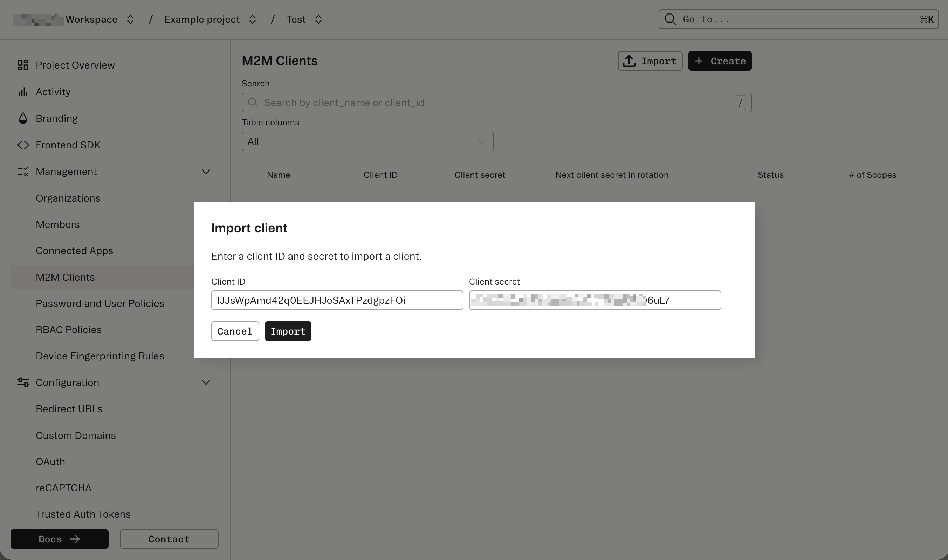Click the magnifier icon in the Go to bar
The height and width of the screenshot is (560, 948).
(670, 19)
